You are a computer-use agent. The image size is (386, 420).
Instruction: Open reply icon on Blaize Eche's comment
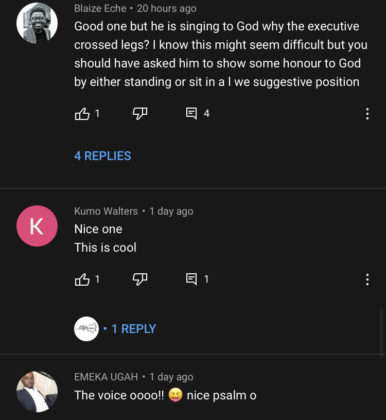[191, 113]
